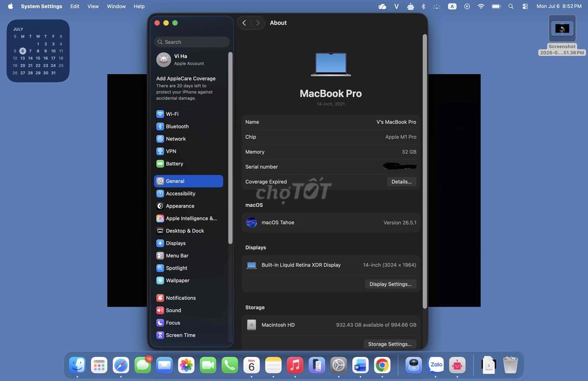Open the Help menu

click(x=139, y=6)
